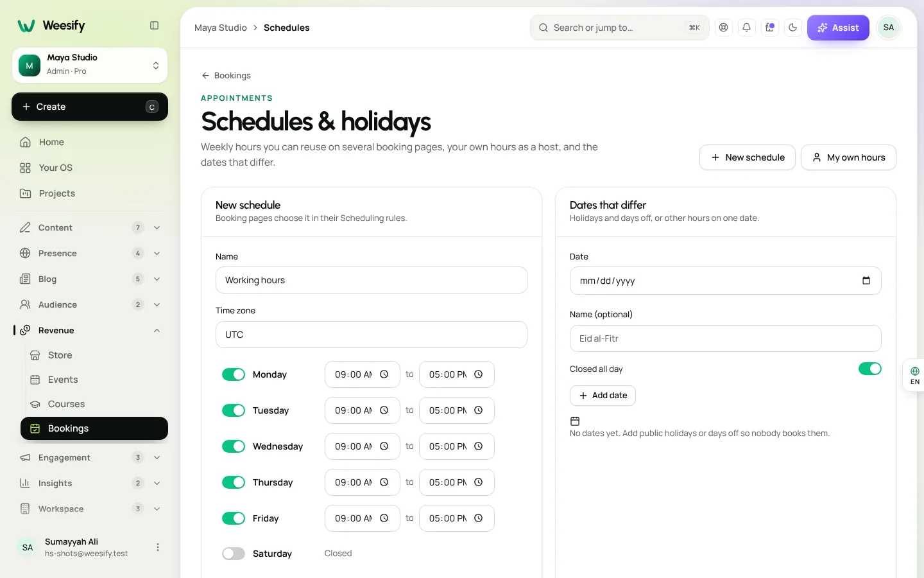Toggle Wednesday availability off

tap(234, 446)
